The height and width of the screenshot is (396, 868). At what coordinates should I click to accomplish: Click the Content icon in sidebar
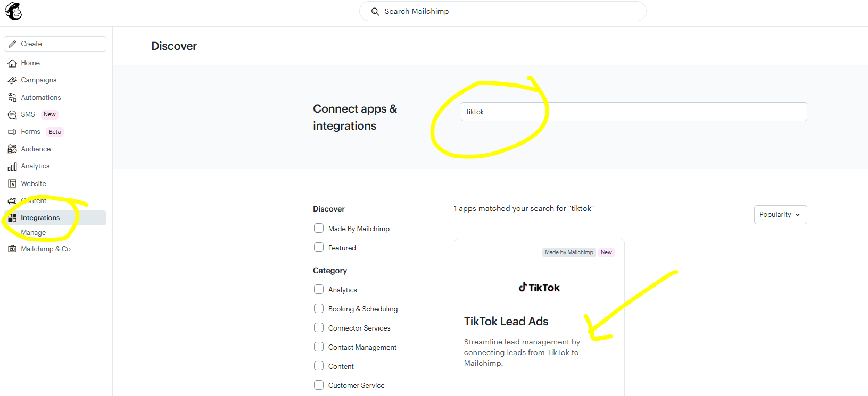[12, 201]
